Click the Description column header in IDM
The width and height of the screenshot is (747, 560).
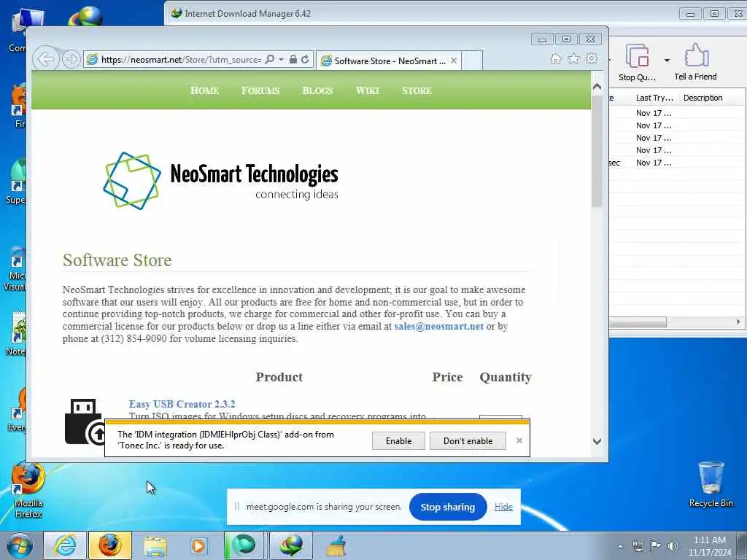click(703, 98)
